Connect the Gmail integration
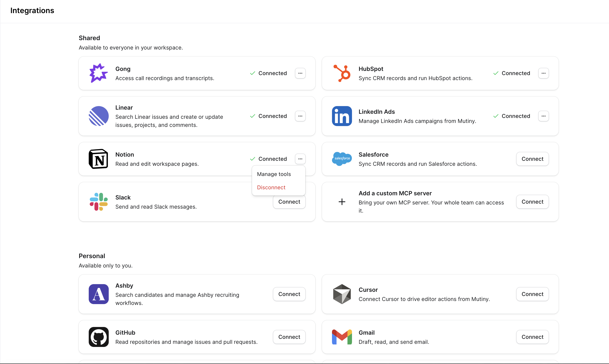Screen dimensions: 609x364 pyautogui.click(x=532, y=337)
